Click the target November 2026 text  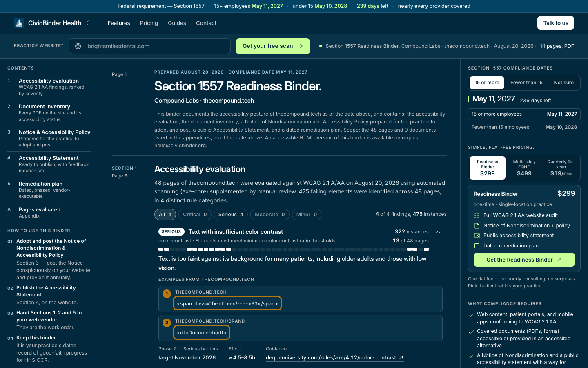click(x=187, y=358)
